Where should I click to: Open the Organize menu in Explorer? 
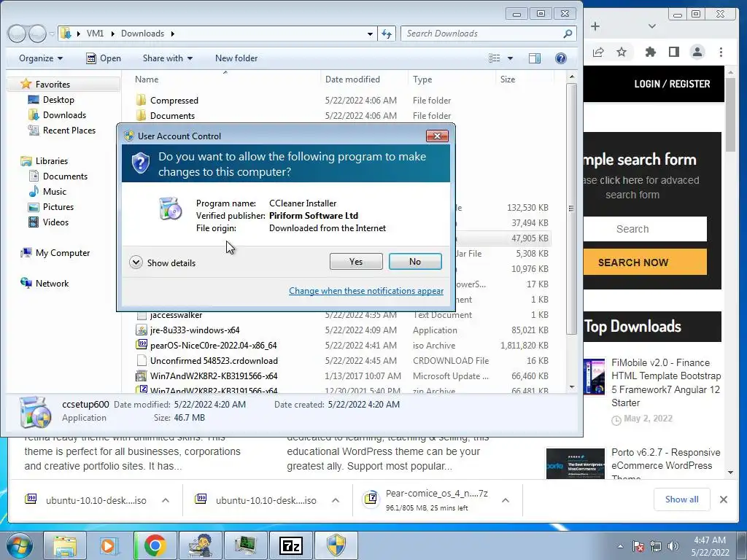41,58
